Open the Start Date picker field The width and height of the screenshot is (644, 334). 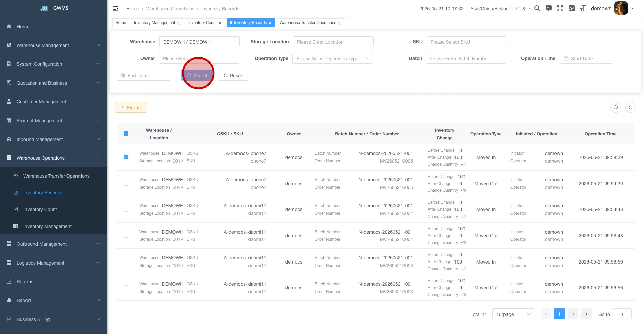tap(587, 58)
